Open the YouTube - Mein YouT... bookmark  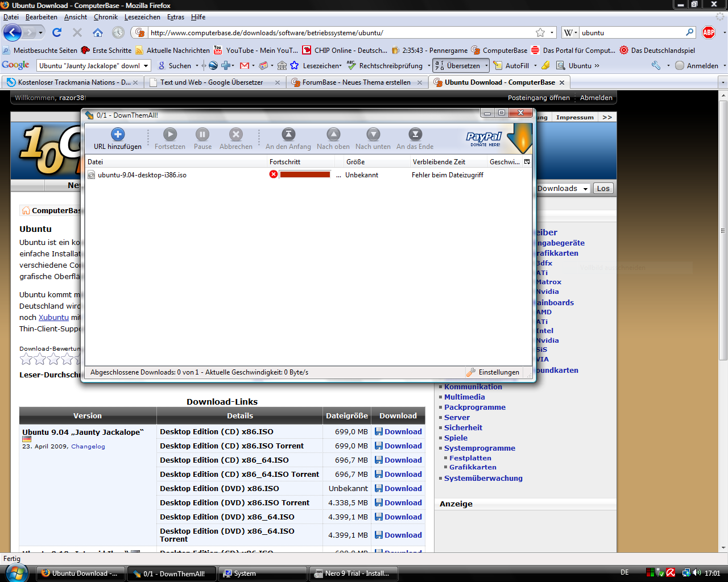(x=256, y=50)
